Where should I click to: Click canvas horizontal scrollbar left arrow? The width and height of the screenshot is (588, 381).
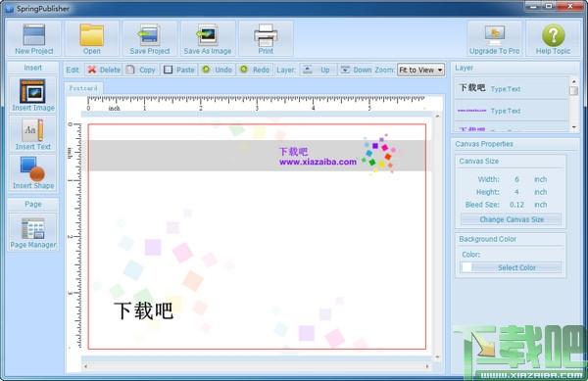click(x=85, y=366)
